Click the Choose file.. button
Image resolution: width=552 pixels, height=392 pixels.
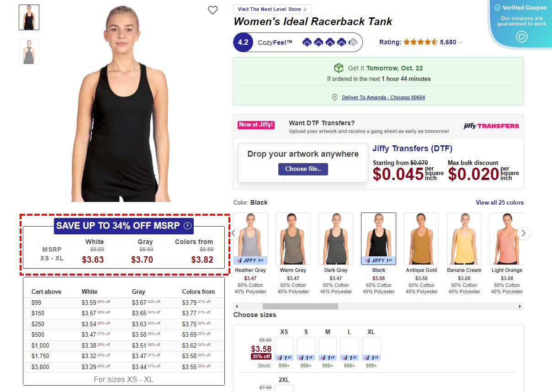[x=303, y=169]
